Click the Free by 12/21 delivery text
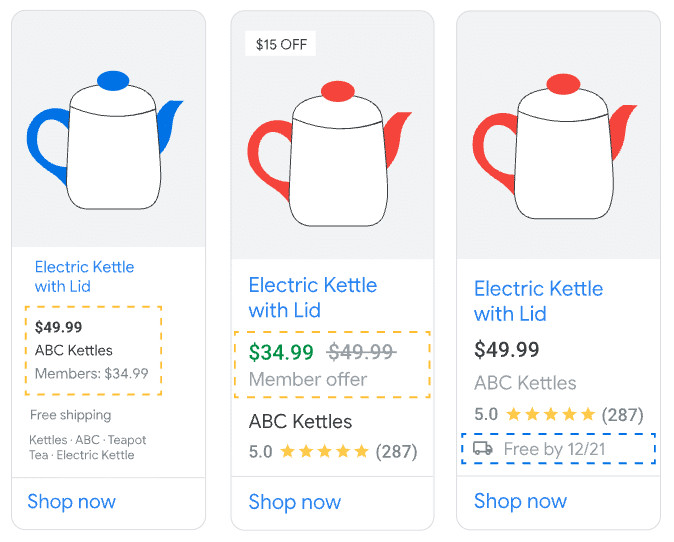674x542 pixels. coord(554,449)
